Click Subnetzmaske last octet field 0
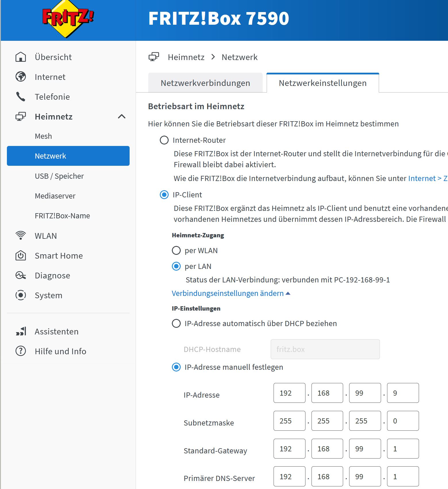448x489 pixels. (403, 421)
